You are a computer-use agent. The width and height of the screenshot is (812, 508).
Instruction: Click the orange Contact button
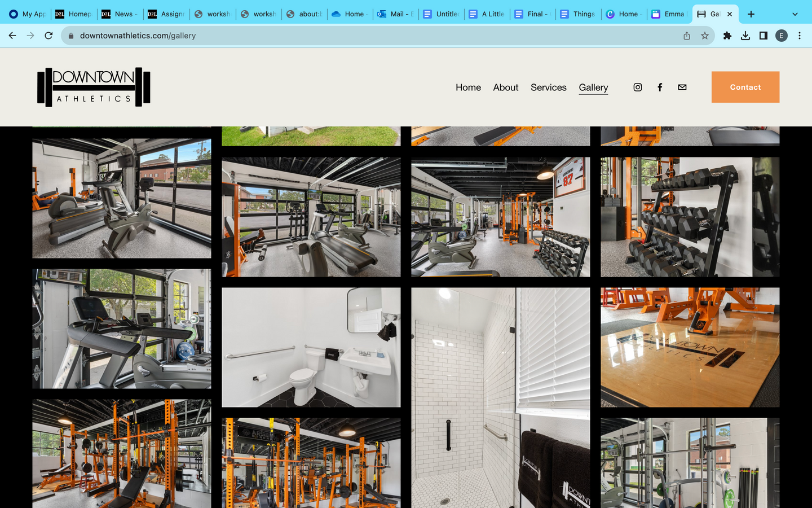pos(745,87)
